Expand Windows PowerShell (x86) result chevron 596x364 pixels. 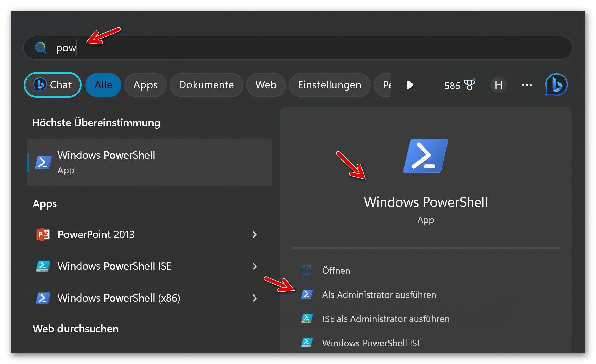254,298
